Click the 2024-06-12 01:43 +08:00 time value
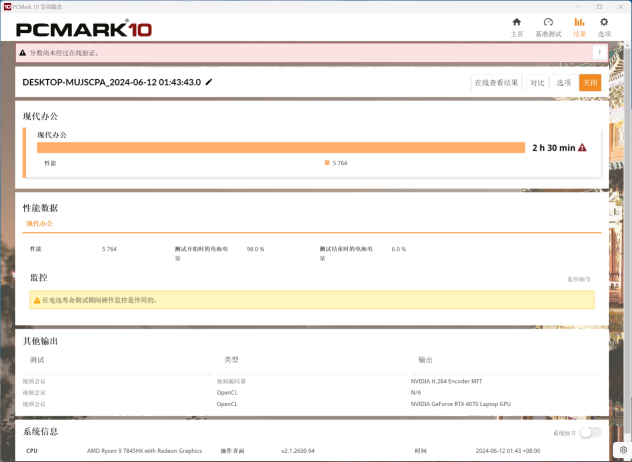Viewport: 632px width, 462px height. point(508,451)
